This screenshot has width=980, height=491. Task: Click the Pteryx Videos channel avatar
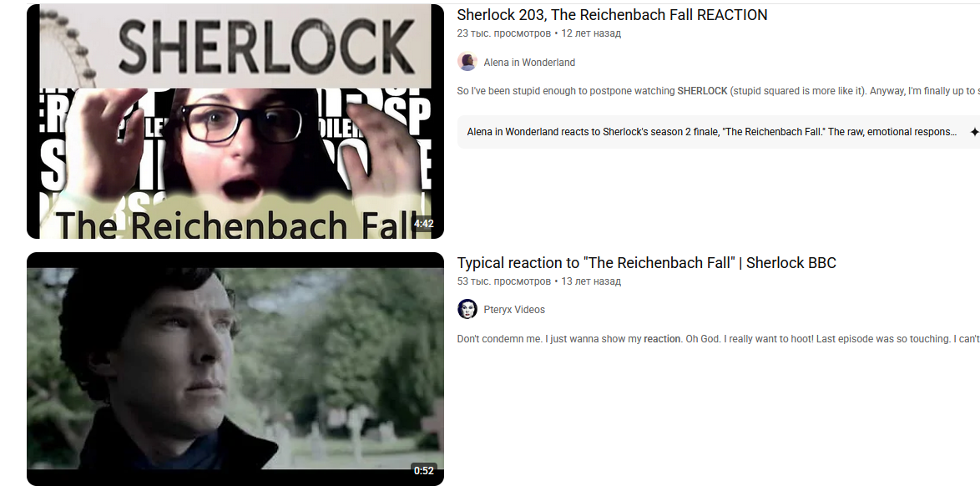[467, 309]
